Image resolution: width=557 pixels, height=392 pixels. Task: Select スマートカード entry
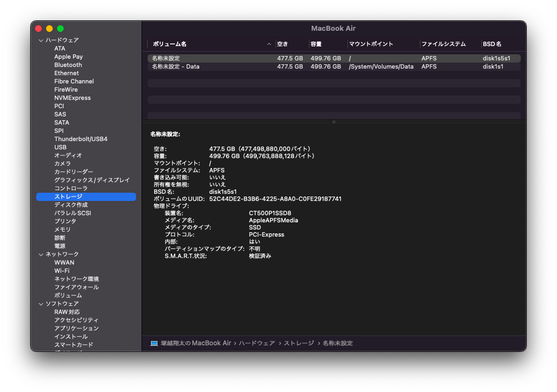click(x=74, y=345)
